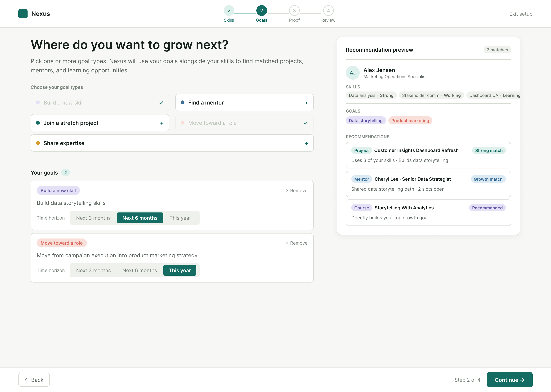Click the orange dot beside Share expertise

(x=38, y=143)
